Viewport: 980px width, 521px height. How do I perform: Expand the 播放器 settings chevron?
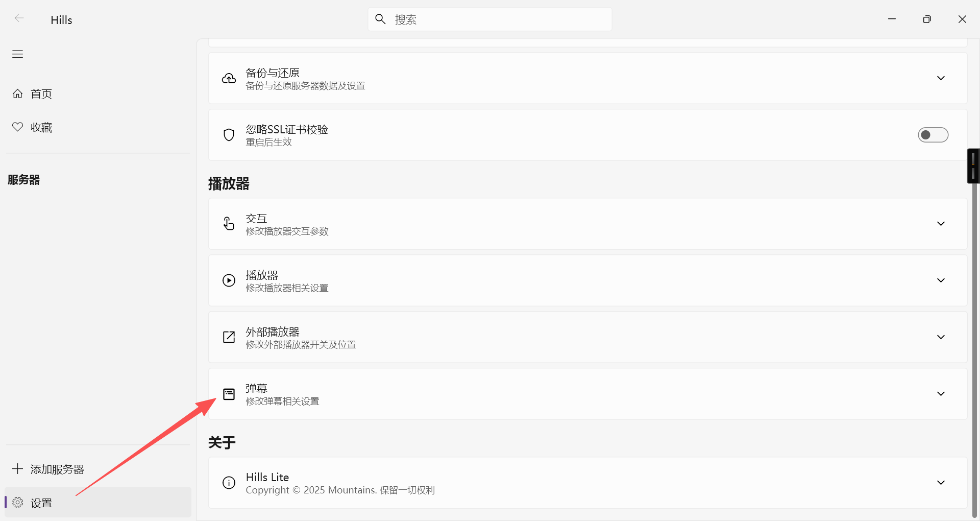pyautogui.click(x=941, y=280)
